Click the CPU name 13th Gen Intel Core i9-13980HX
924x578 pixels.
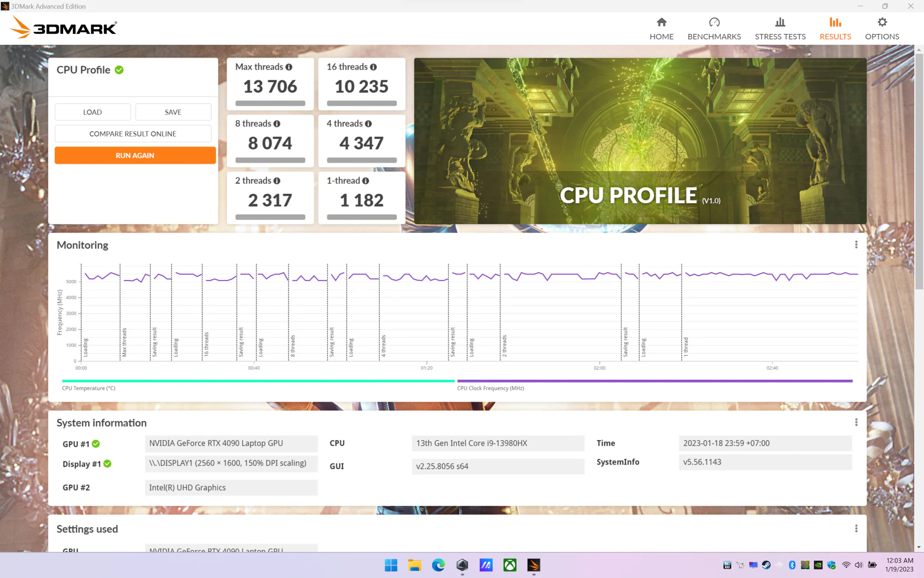[498, 443]
